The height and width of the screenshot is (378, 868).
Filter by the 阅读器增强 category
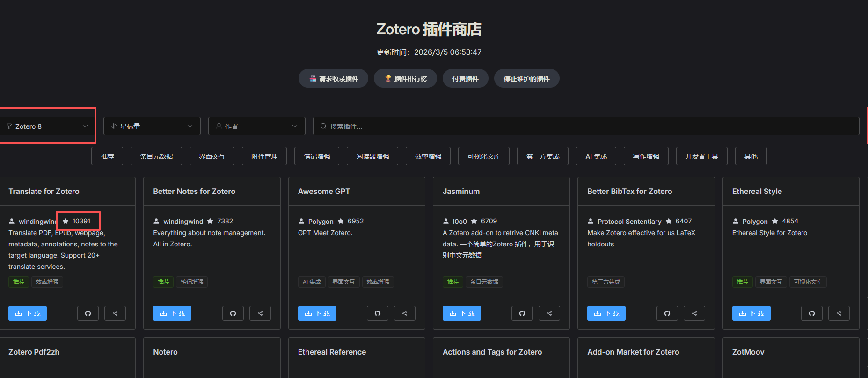(372, 156)
